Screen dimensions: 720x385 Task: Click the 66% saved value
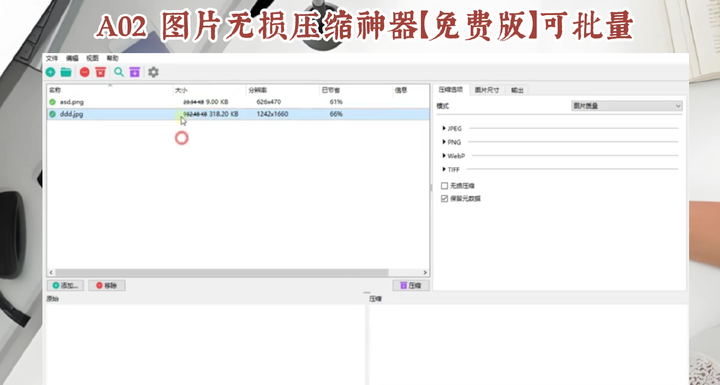[x=336, y=114]
